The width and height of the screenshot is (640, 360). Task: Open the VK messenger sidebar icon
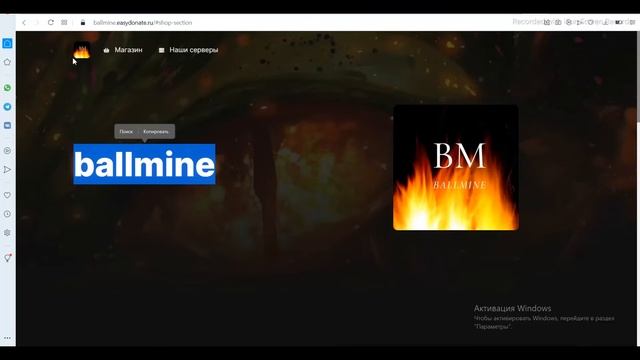(7, 125)
